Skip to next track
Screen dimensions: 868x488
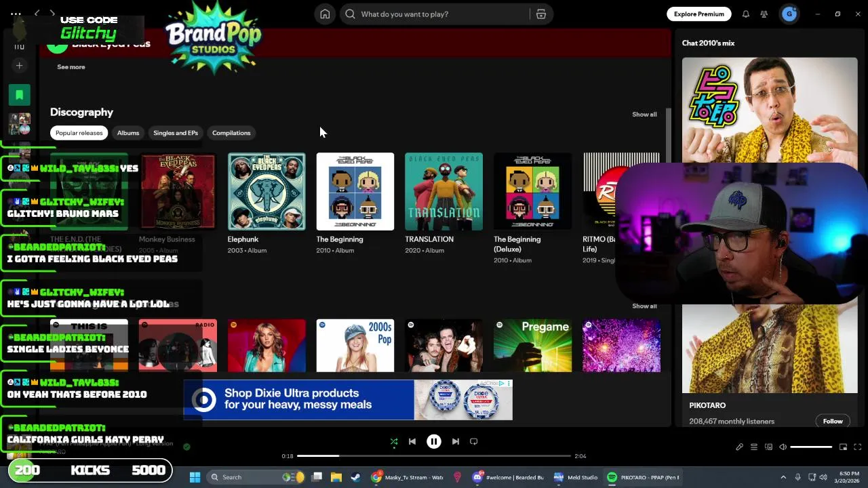pos(455,441)
